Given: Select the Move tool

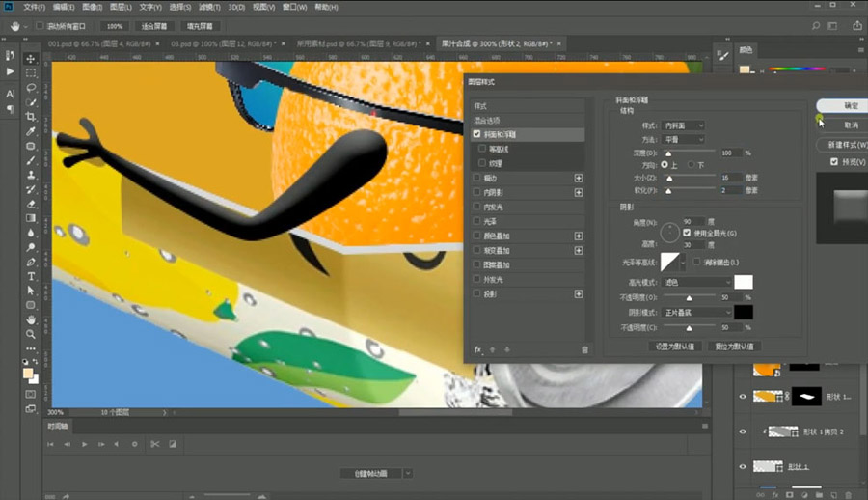Looking at the screenshot, I should pos(31,58).
